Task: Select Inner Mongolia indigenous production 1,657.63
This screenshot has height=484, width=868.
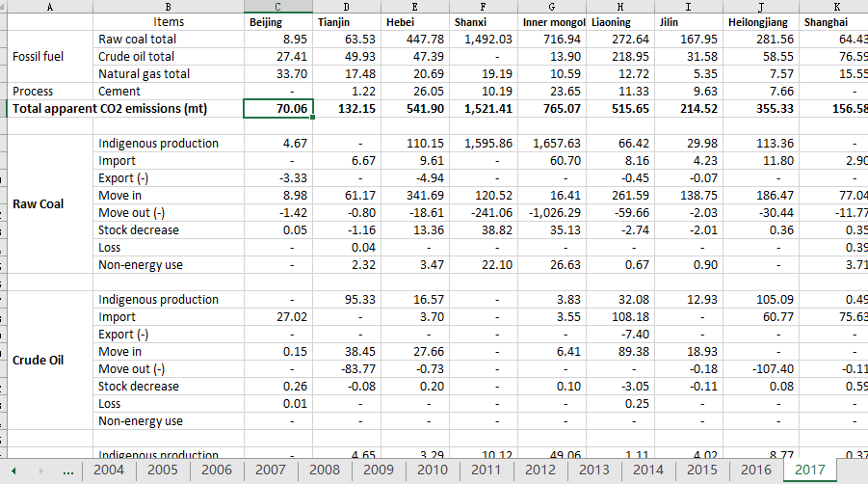Action: pyautogui.click(x=552, y=144)
